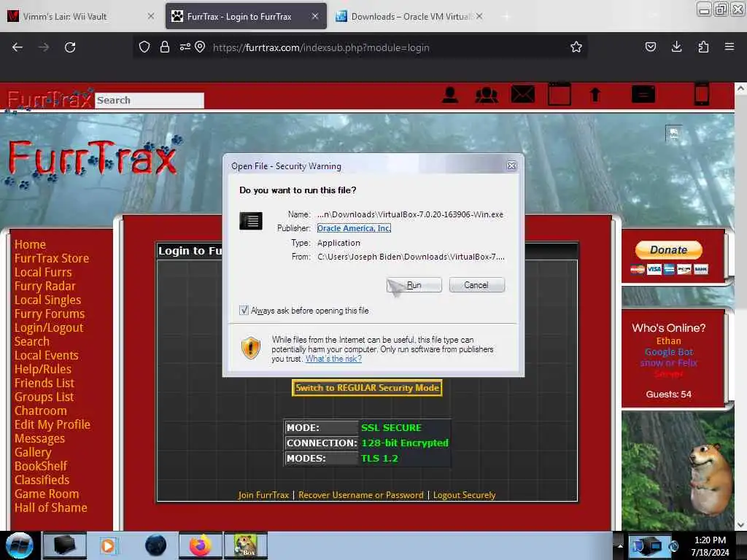Close the Downloads Oracle VM VirtualBox tab
747x560 pixels.
[x=479, y=16]
